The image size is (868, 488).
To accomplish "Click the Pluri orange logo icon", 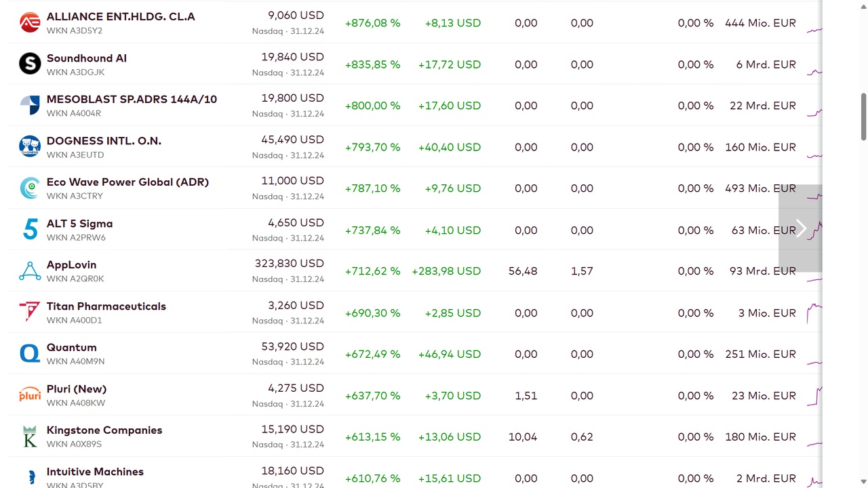I will click(30, 395).
